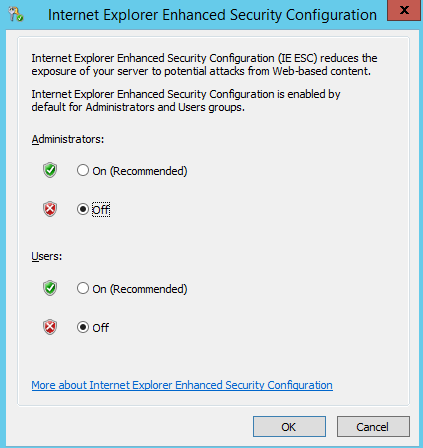Click the keys icon in title bar
Viewport: 423px width, 448px height.
(x=16, y=14)
